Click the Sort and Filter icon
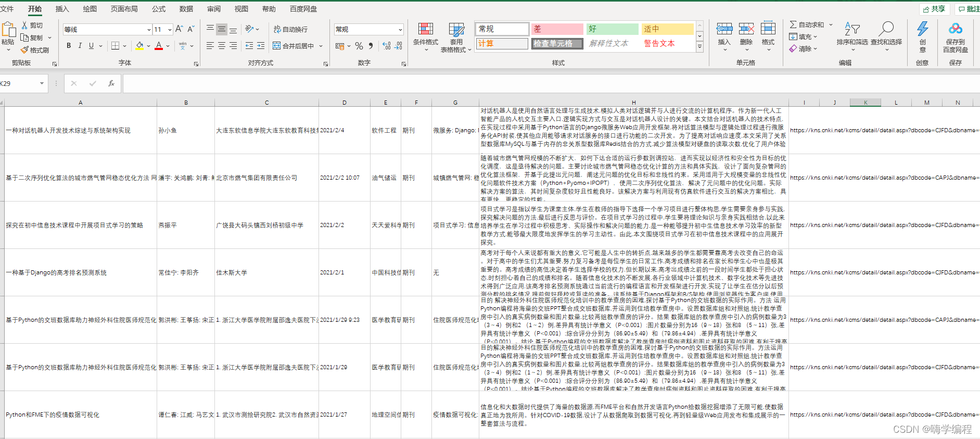This screenshot has width=980, height=439. click(x=852, y=29)
